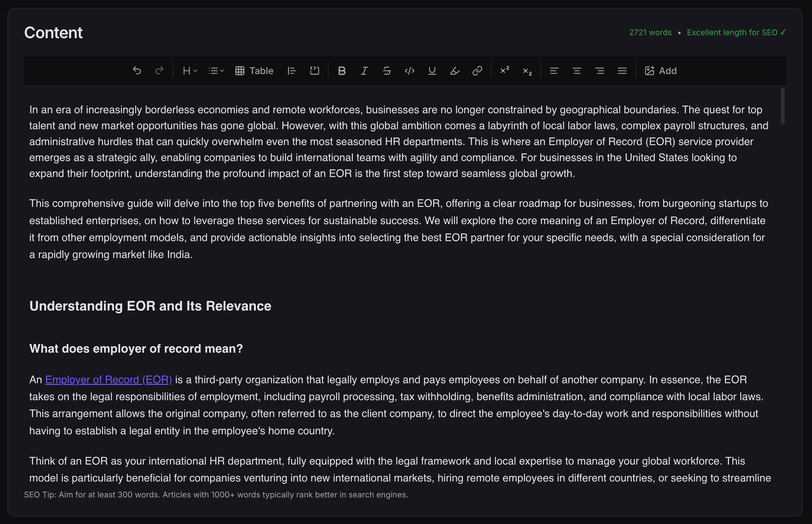Image resolution: width=812 pixels, height=524 pixels.
Task: Center align the text
Action: pyautogui.click(x=576, y=71)
